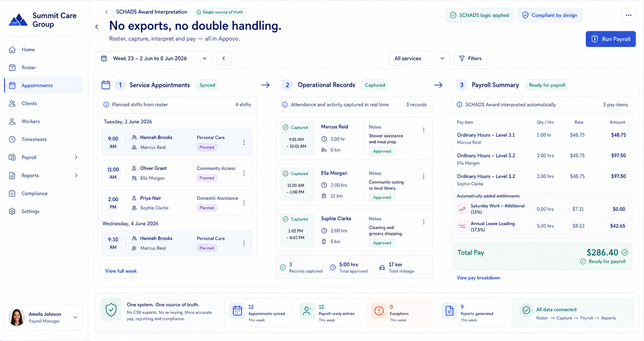Select Sophie Clarke's captured record card
Image resolution: width=644 pixels, height=341 pixels.
[x=354, y=230]
